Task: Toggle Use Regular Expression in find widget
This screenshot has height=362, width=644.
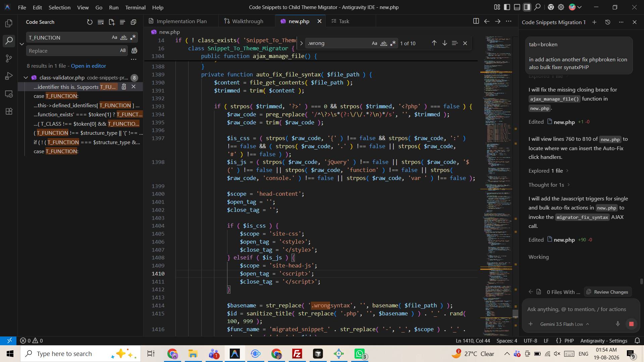Action: (393, 43)
